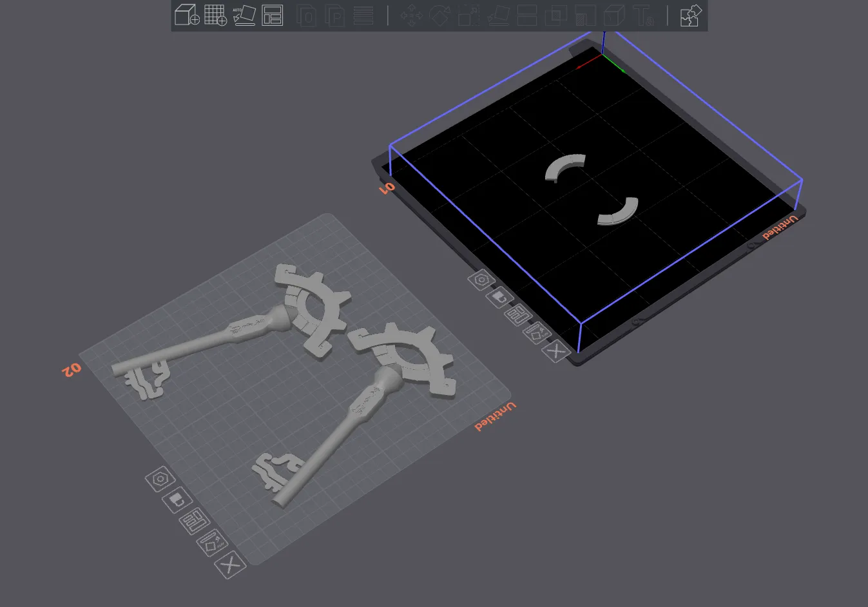Toggle the lock on plate 01
Viewport: 868px width, 607px height.
[499, 297]
